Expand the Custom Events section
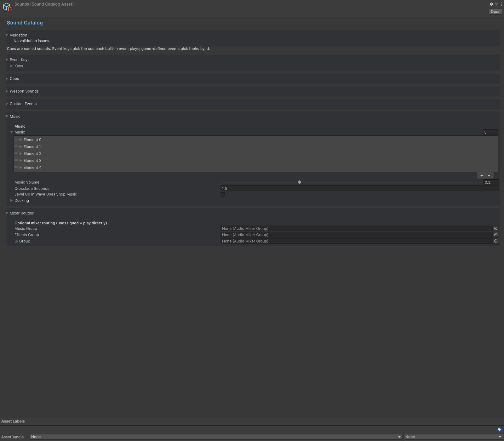Viewport: 504px width, 441px height. (7, 104)
